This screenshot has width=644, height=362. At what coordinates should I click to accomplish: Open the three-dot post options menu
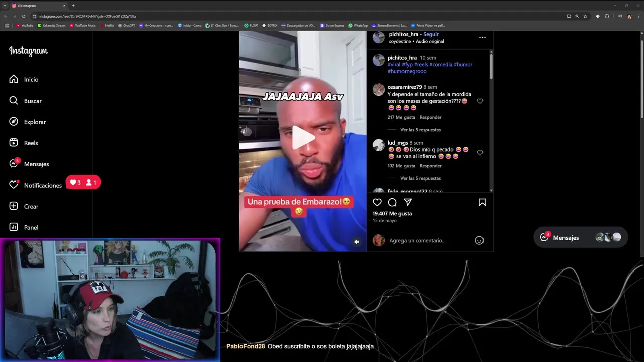point(482,37)
